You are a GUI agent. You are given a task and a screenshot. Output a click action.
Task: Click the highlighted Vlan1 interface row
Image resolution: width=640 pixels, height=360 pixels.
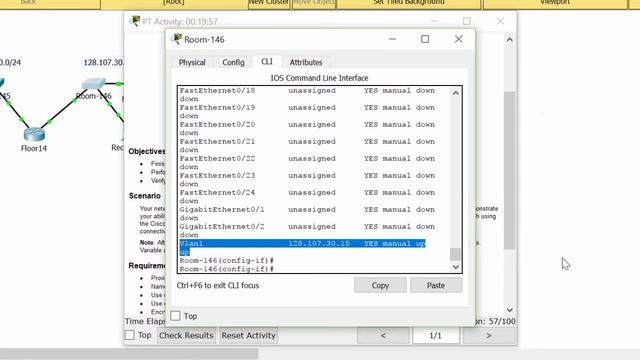[x=302, y=247]
